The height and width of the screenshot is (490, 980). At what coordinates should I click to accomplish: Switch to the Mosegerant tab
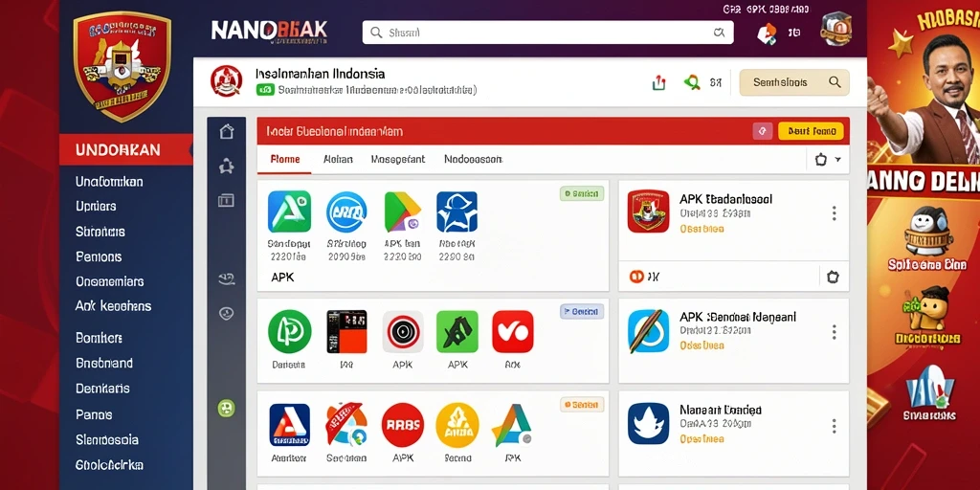(397, 160)
